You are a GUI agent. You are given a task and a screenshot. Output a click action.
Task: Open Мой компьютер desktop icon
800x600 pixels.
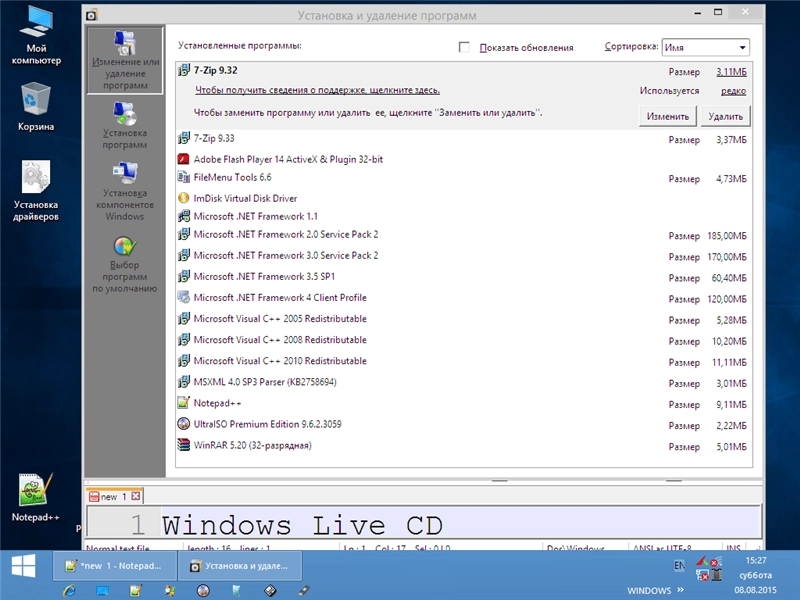pos(36,36)
